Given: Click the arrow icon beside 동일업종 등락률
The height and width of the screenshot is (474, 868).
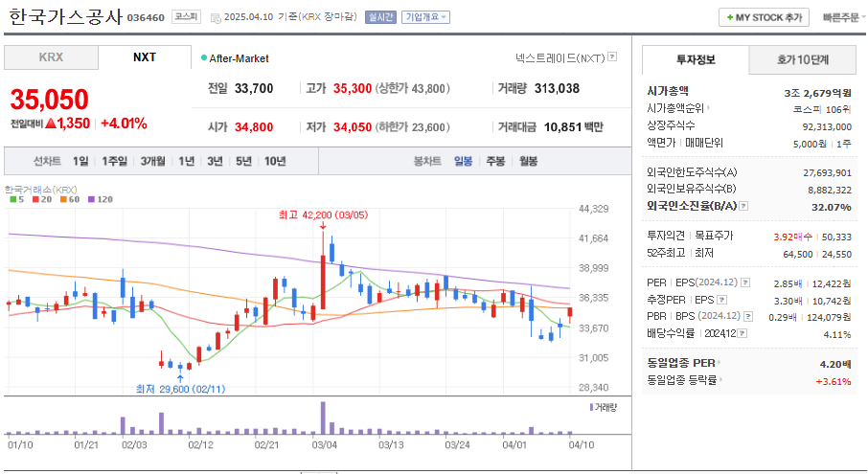Looking at the screenshot, I should (720, 380).
